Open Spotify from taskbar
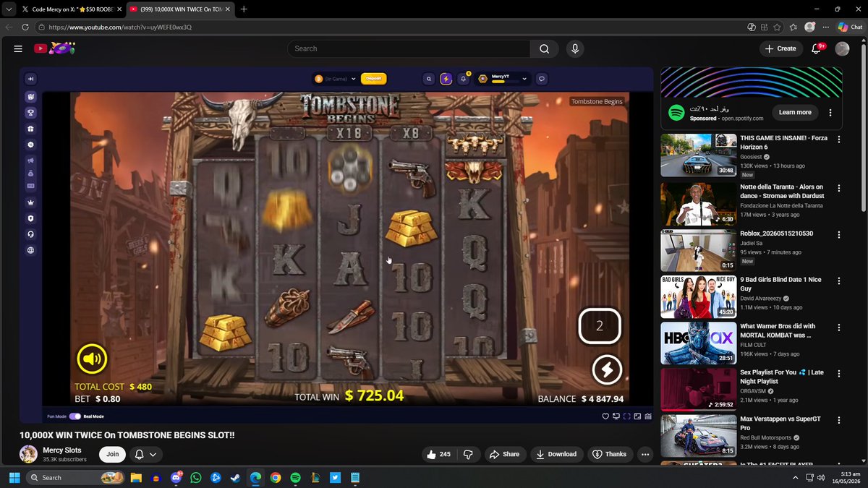The height and width of the screenshot is (488, 868). 295,478
